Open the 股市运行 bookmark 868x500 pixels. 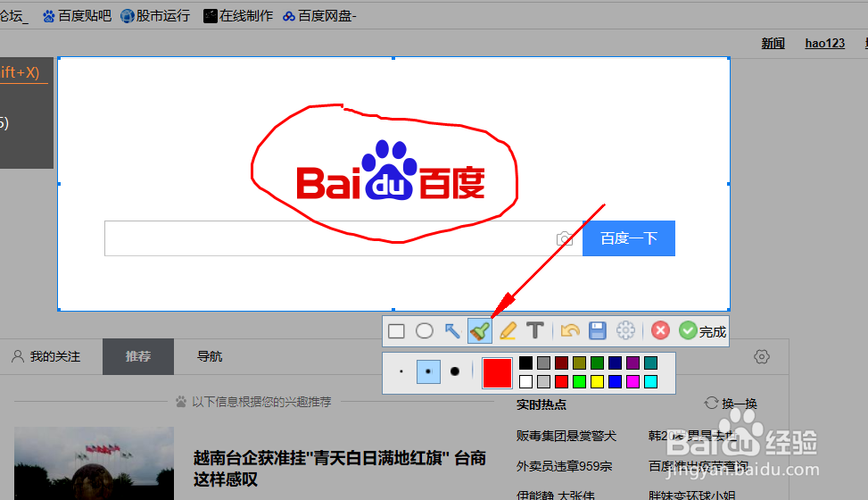[155, 16]
